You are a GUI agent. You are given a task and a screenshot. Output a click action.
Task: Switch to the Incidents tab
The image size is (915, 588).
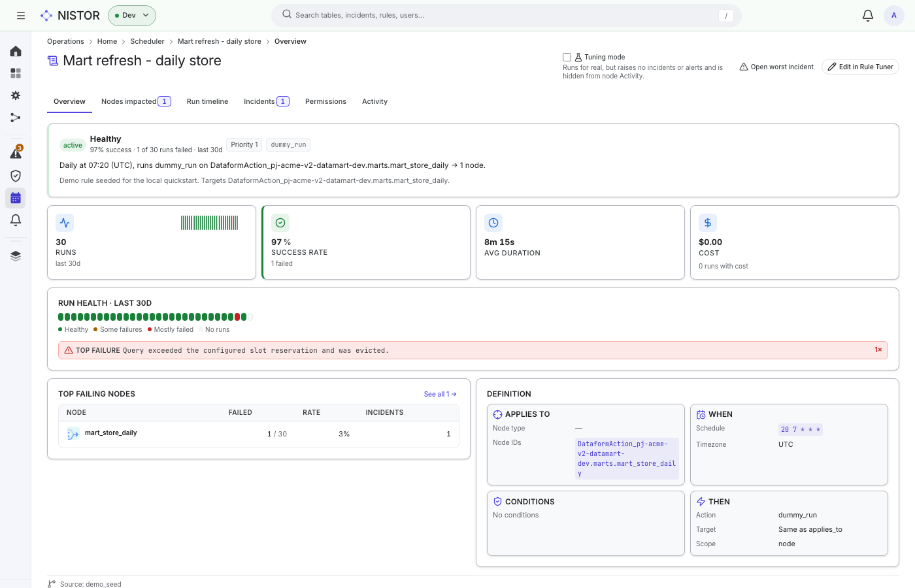266,101
